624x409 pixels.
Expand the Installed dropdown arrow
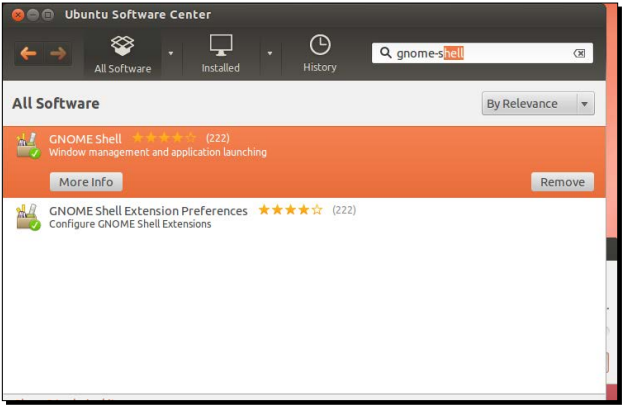(x=269, y=54)
